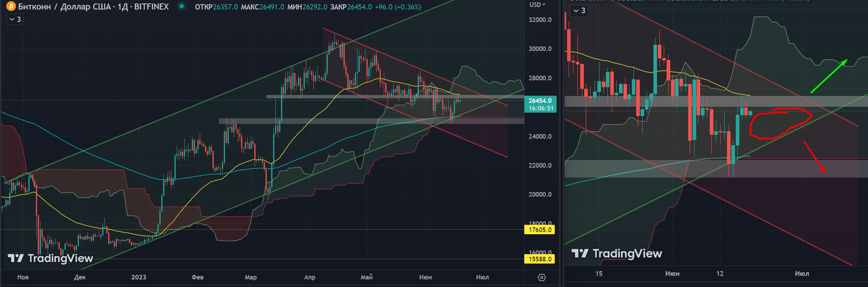
Task: Open chart settings gear icon
Action: point(542,277)
